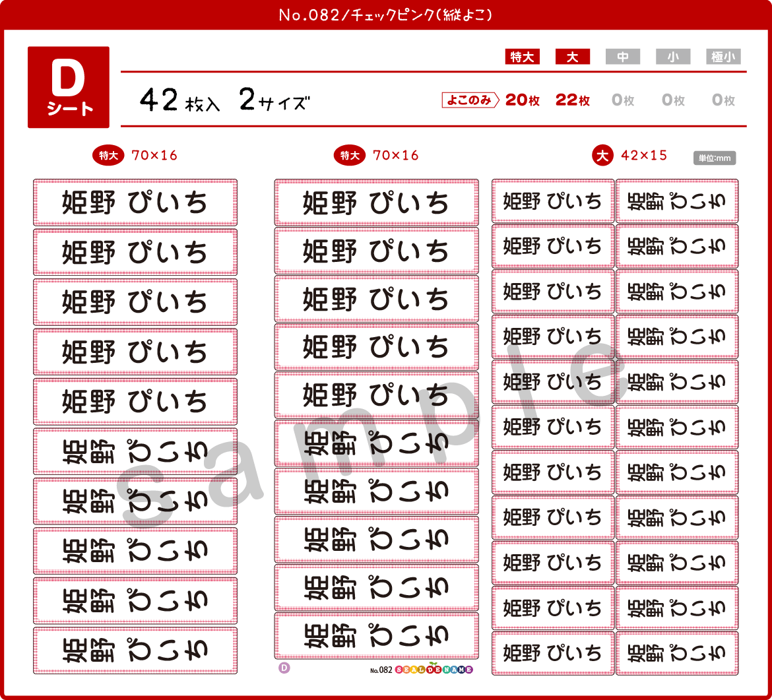Click the gray 単位:mm tag
Image resolution: width=772 pixels, height=700 pixels.
coord(715,158)
